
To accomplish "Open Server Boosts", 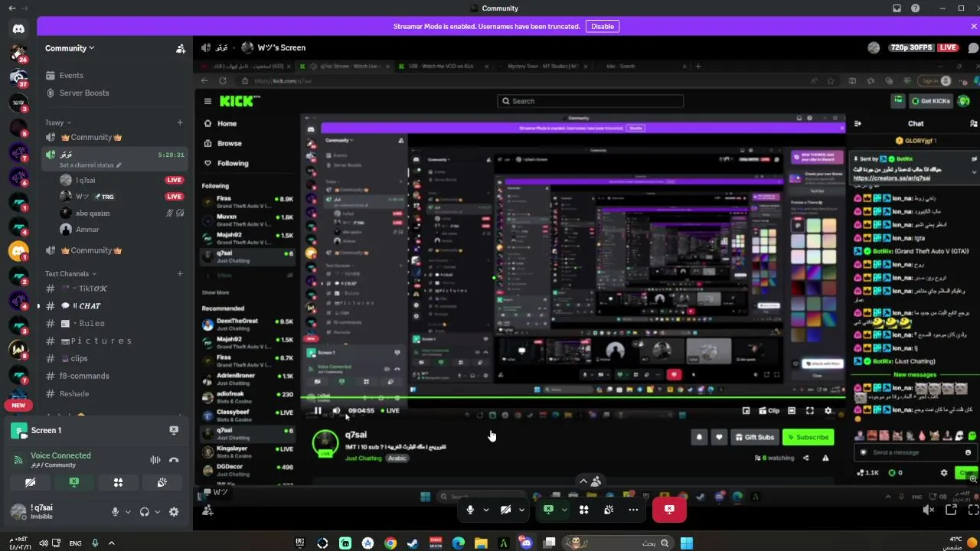I will click(x=114, y=93).
